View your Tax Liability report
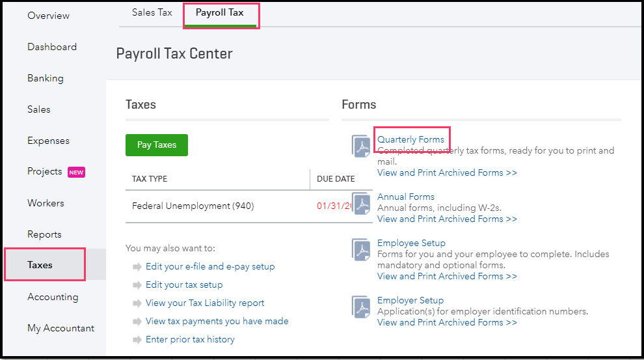Screen dimensions: 644x360 click(205, 303)
